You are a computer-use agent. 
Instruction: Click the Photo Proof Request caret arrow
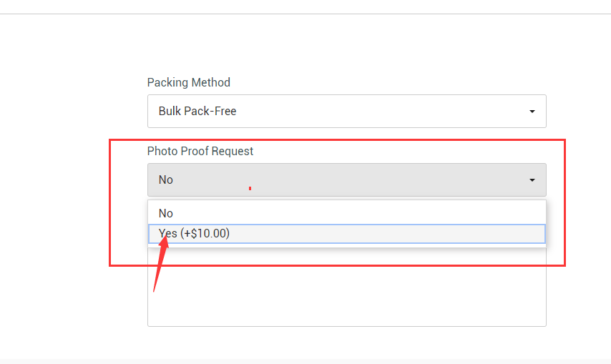(532, 180)
